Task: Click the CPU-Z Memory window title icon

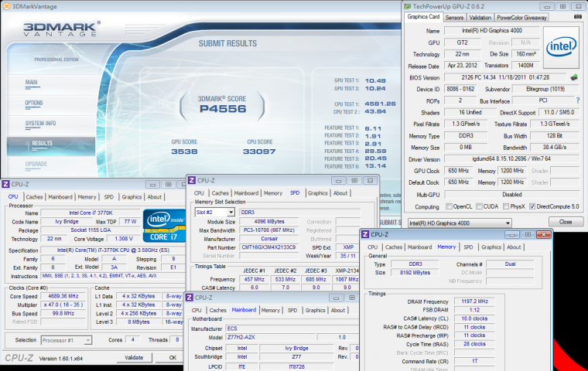Action: pyautogui.click(x=365, y=234)
